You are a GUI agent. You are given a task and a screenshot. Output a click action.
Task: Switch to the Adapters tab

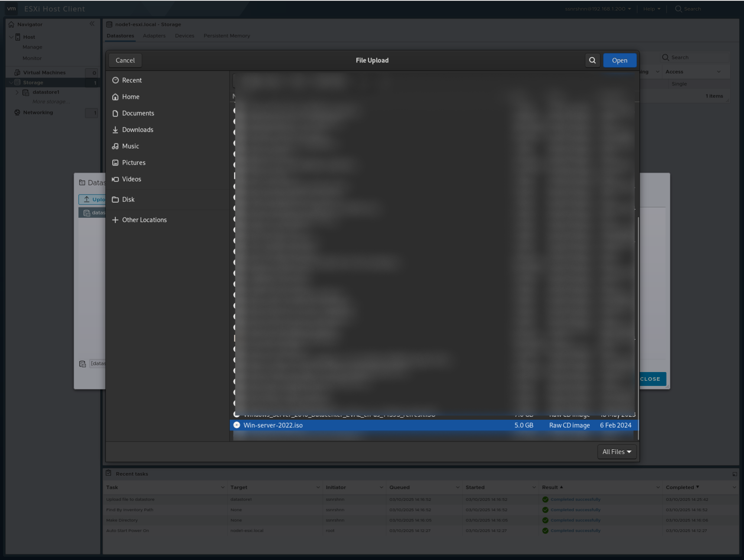(x=154, y=36)
